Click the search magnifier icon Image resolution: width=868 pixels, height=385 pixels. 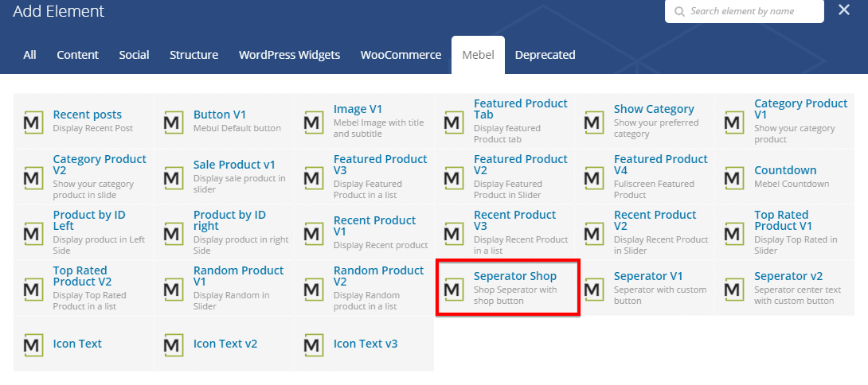pyautogui.click(x=679, y=12)
